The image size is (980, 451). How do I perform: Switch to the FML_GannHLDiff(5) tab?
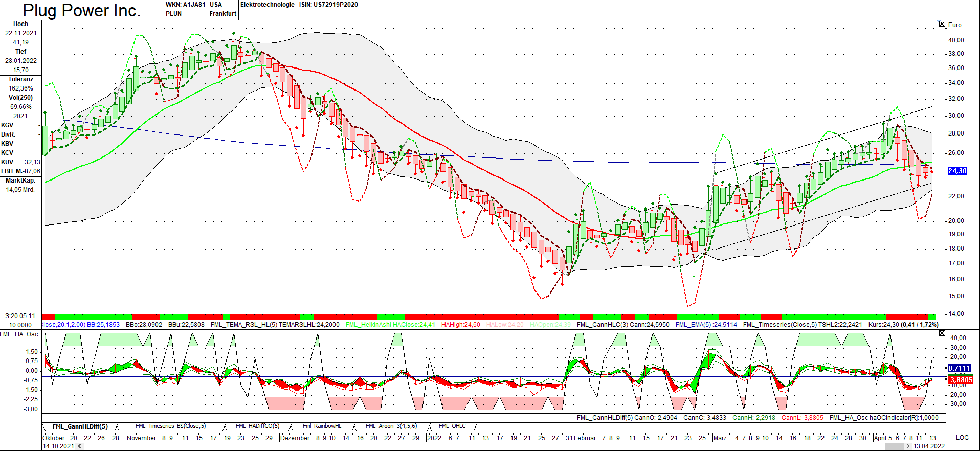tap(80, 426)
